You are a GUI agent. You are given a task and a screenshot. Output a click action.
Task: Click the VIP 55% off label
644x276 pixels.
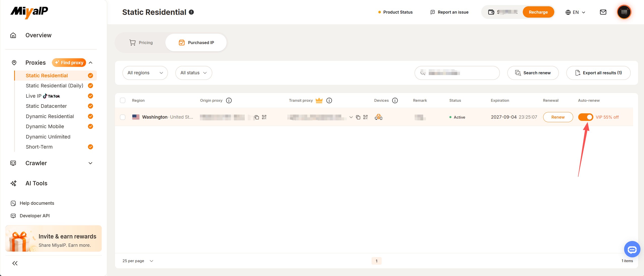click(607, 117)
